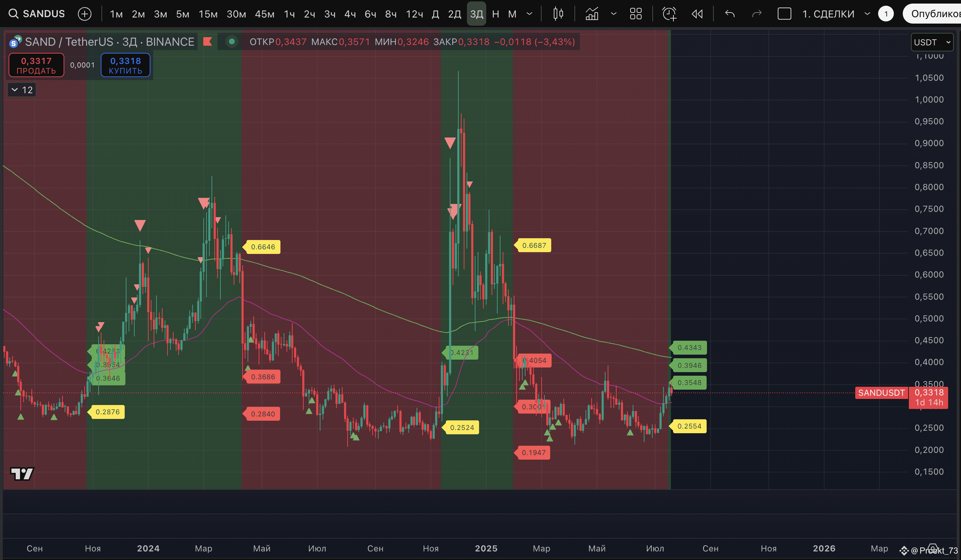961x560 pixels.
Task: Toggle the green market status dot
Action: 231,41
